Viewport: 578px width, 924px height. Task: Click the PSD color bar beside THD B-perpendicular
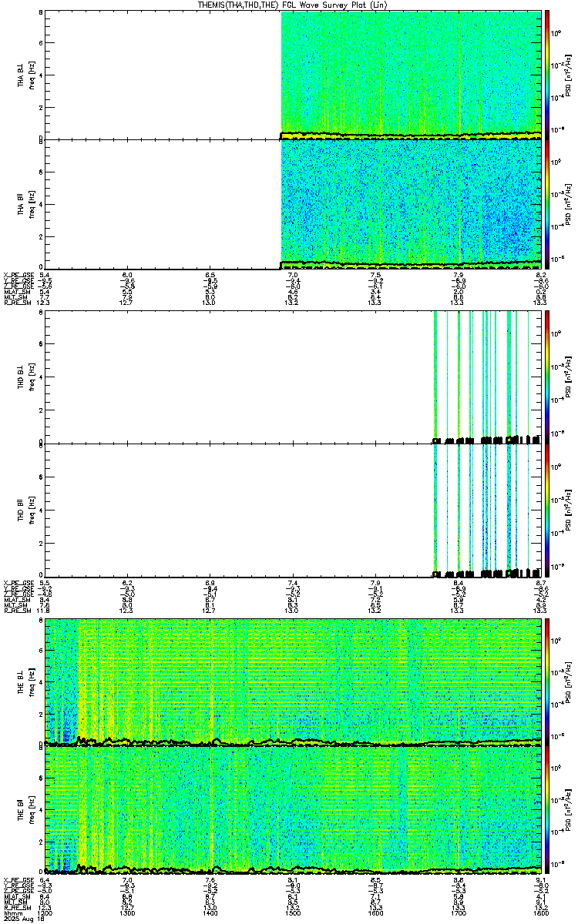(x=547, y=377)
